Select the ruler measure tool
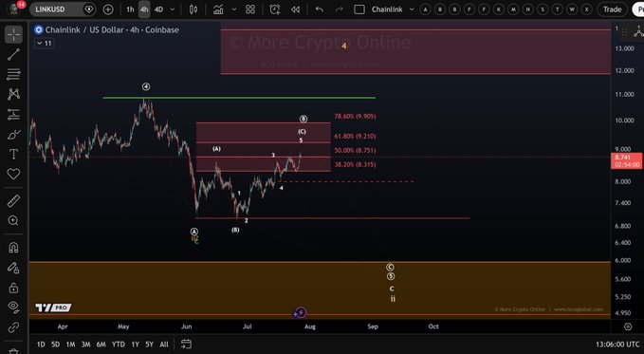 click(13, 201)
